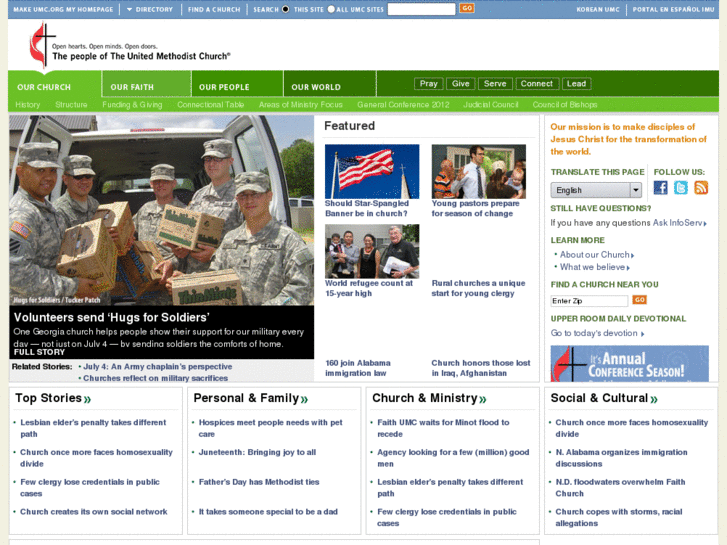
Task: Open Faith UMC waits for Minot flood
Action: click(443, 428)
